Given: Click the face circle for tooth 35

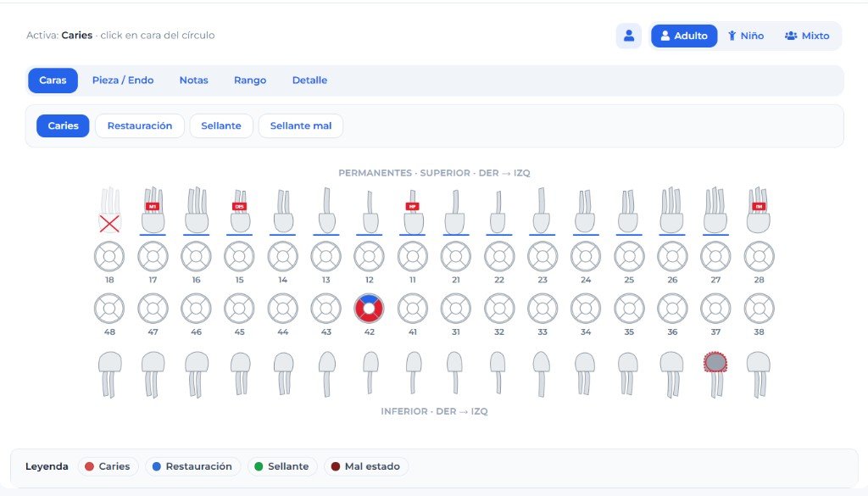Looking at the screenshot, I should pos(629,309).
